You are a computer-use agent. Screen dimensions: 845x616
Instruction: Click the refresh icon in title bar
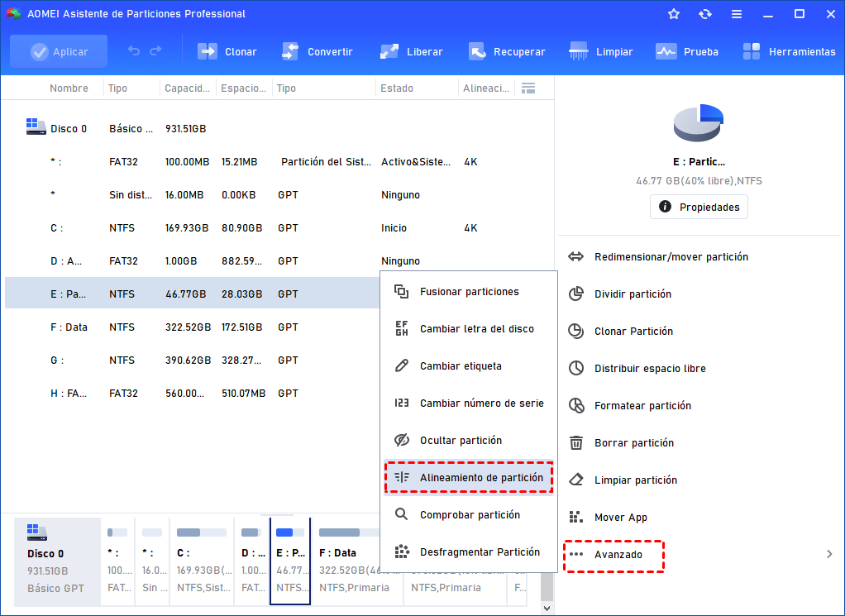click(704, 14)
